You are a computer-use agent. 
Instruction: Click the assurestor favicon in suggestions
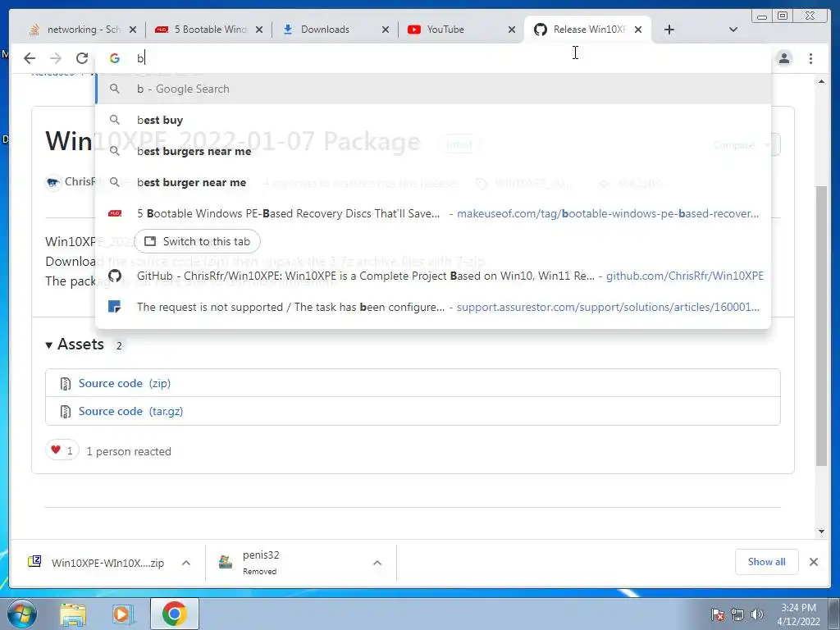[x=115, y=307]
